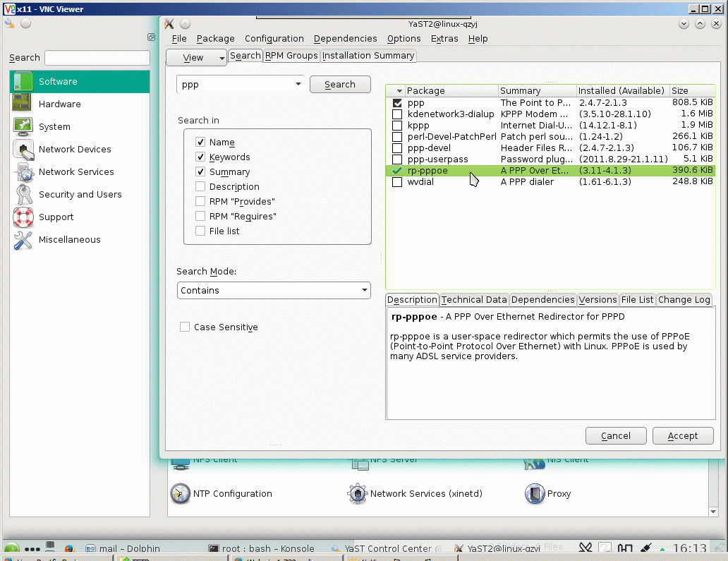
Task: Open Security and Users category
Action: pyautogui.click(x=80, y=194)
